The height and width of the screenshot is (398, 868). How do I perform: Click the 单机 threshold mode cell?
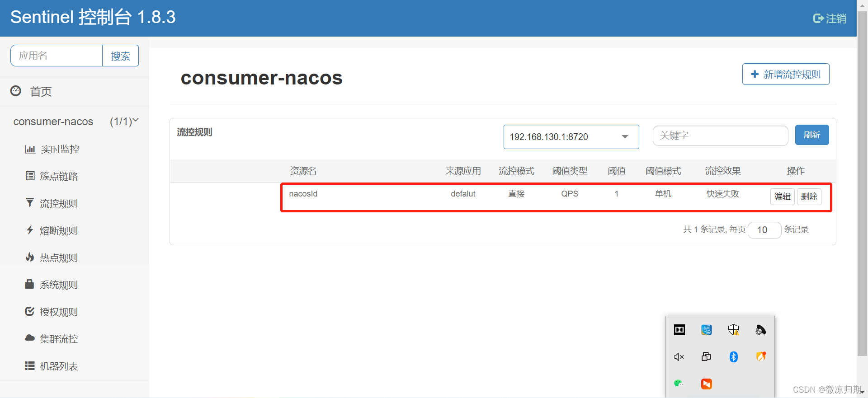pyautogui.click(x=663, y=194)
